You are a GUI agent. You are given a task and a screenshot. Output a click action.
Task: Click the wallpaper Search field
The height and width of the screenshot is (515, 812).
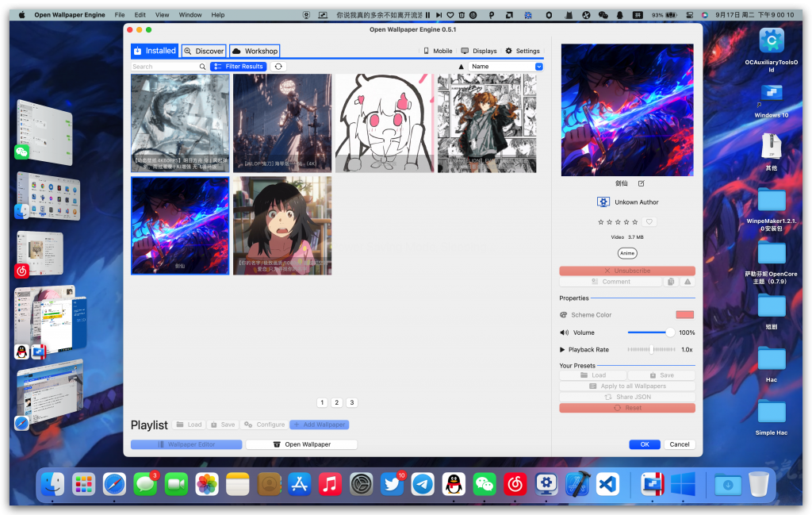169,67
